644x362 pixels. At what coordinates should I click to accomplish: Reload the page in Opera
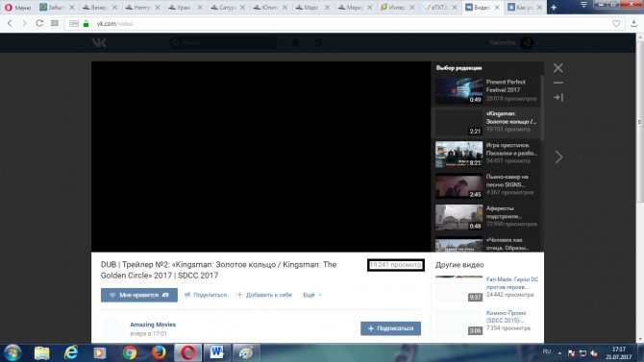39,23
